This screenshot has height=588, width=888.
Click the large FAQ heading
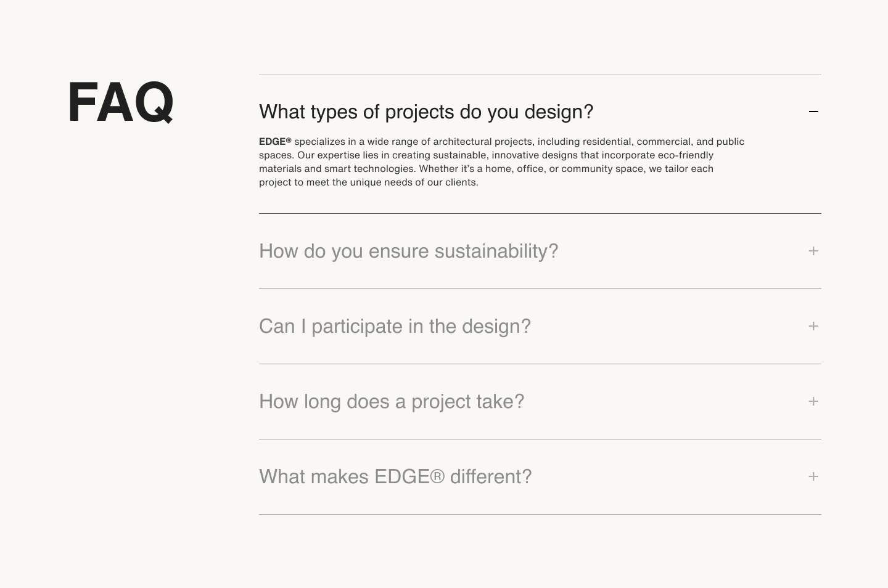pos(121,102)
